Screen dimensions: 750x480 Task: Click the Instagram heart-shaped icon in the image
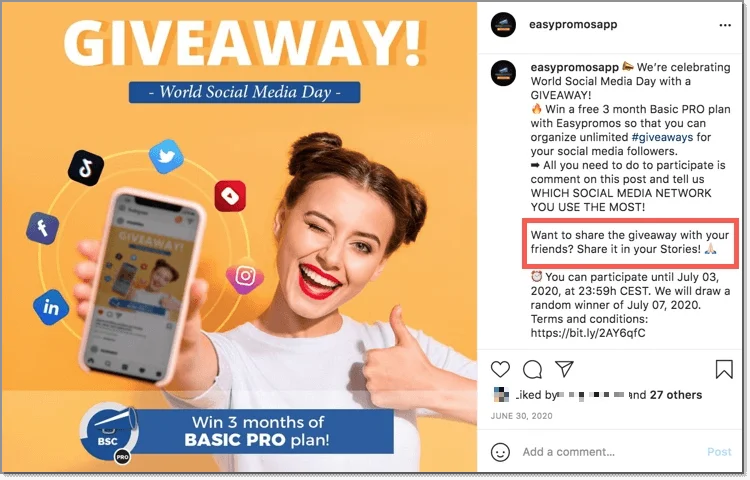point(244,278)
